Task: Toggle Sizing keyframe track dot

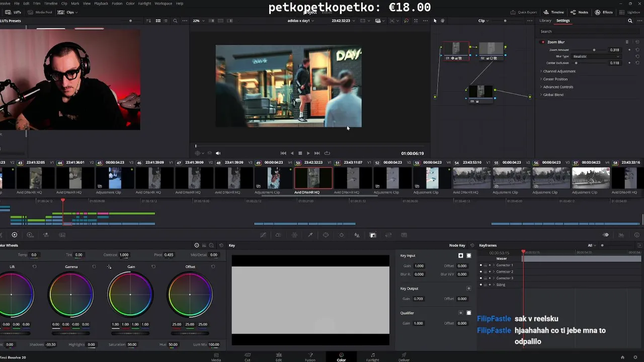Action: (480, 285)
